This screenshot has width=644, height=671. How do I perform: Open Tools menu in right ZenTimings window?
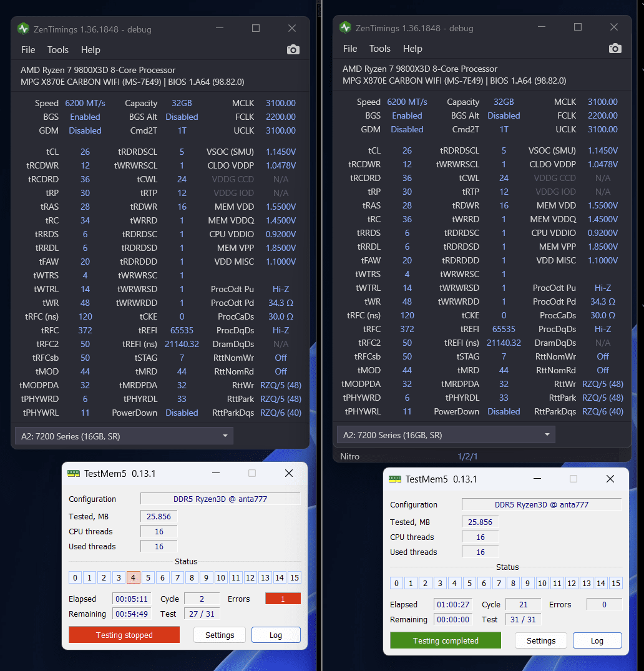point(379,48)
